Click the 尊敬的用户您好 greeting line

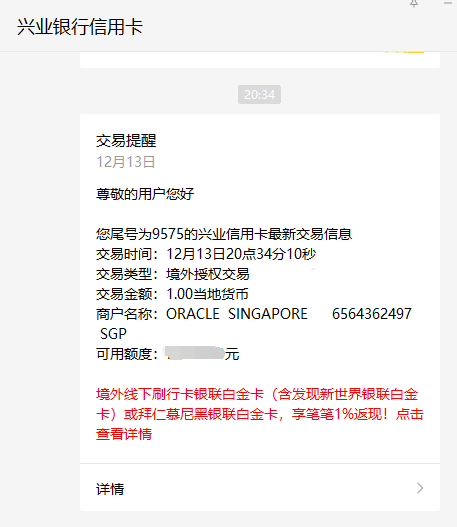(145, 194)
